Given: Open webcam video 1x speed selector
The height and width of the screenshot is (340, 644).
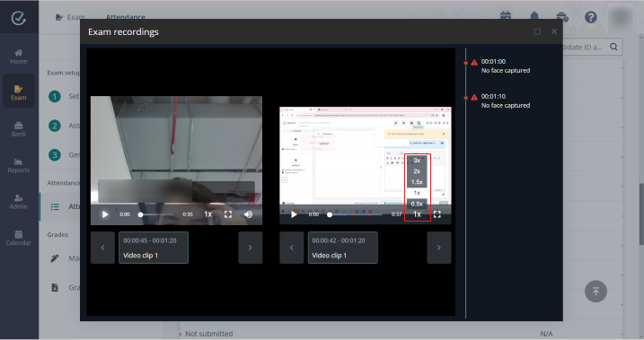Looking at the screenshot, I should (207, 214).
